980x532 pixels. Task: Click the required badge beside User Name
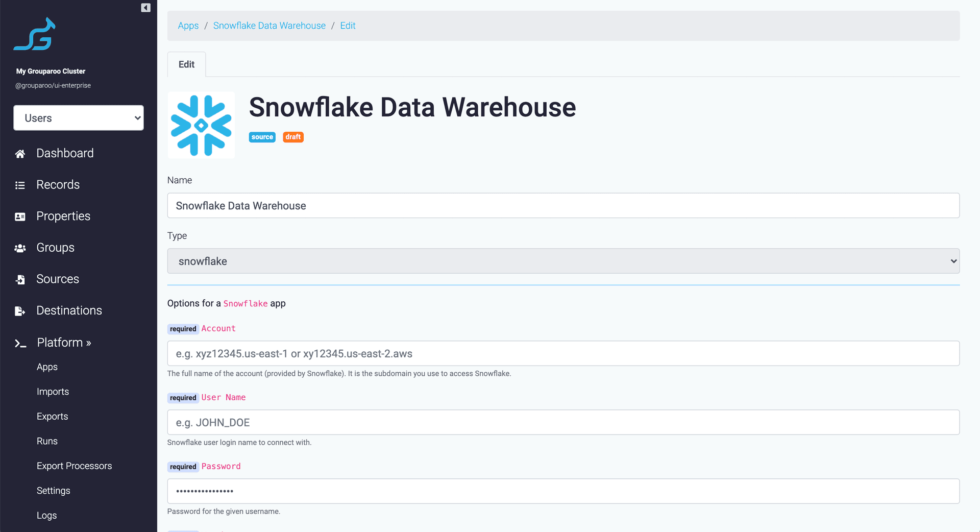[183, 398]
